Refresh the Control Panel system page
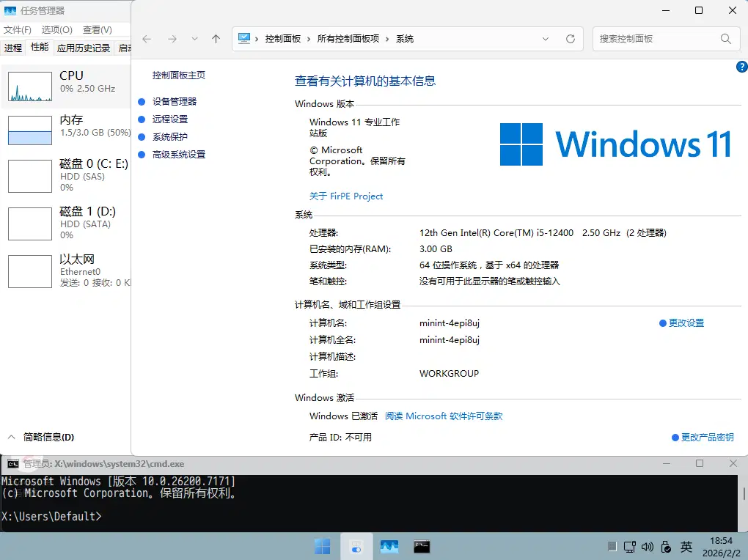This screenshot has height=560, width=748. pyautogui.click(x=570, y=39)
